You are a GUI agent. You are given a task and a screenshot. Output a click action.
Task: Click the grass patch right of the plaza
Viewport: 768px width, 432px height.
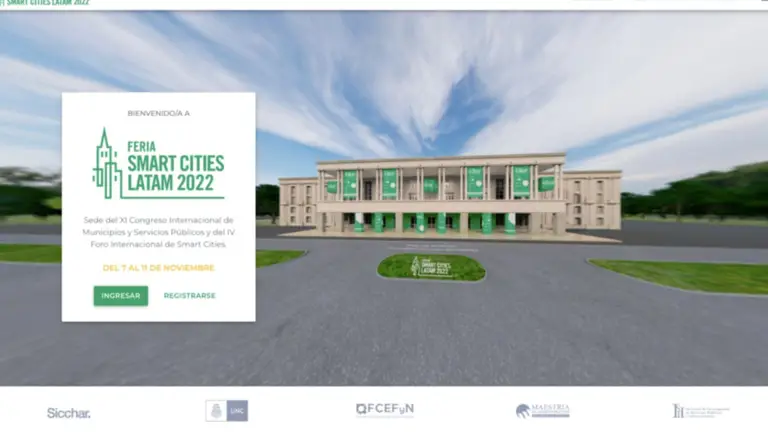(680, 274)
